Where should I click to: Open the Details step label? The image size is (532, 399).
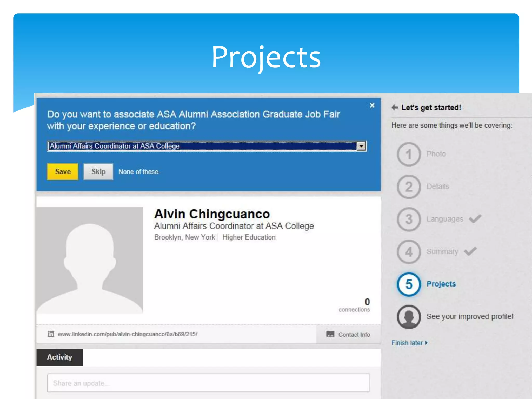pyautogui.click(x=438, y=186)
